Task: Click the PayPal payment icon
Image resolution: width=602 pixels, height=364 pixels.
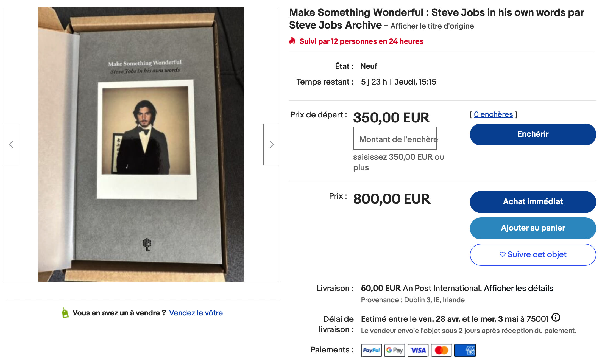Action: (371, 350)
